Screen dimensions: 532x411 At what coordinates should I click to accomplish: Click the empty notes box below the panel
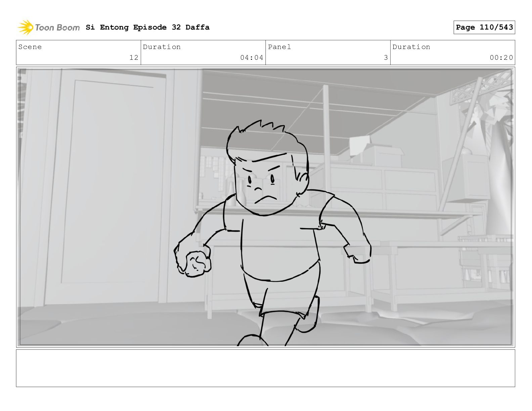(265, 368)
